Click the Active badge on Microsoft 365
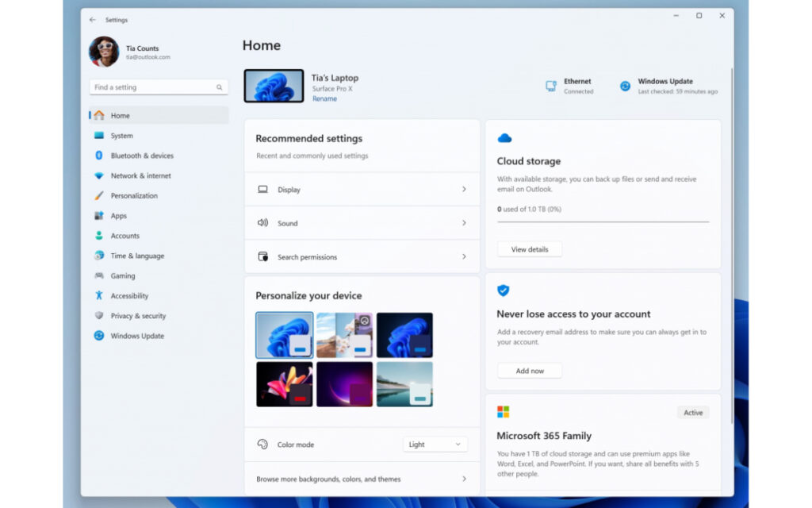 [x=693, y=413]
